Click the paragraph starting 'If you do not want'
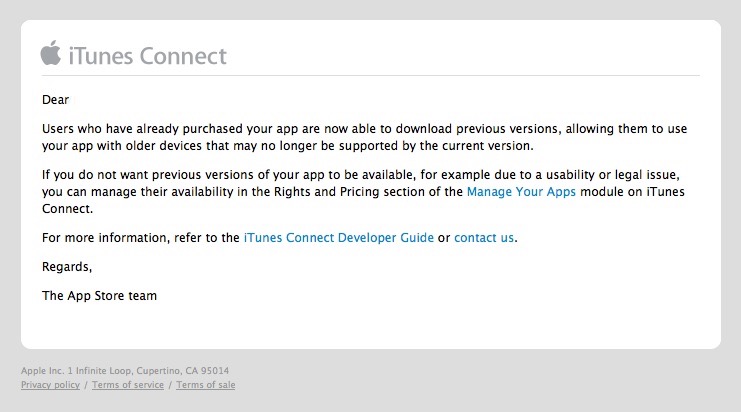 (363, 192)
